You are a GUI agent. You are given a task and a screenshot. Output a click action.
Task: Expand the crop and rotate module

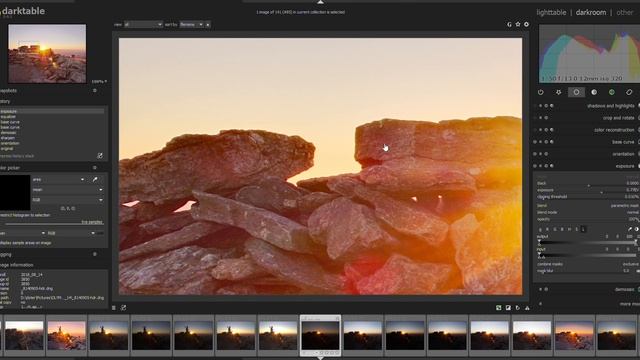tap(618, 118)
